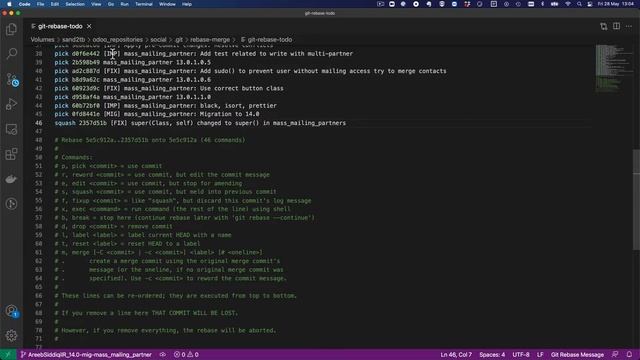Click the social breadcrumb
The width and height of the screenshot is (640, 360).
(x=158, y=40)
